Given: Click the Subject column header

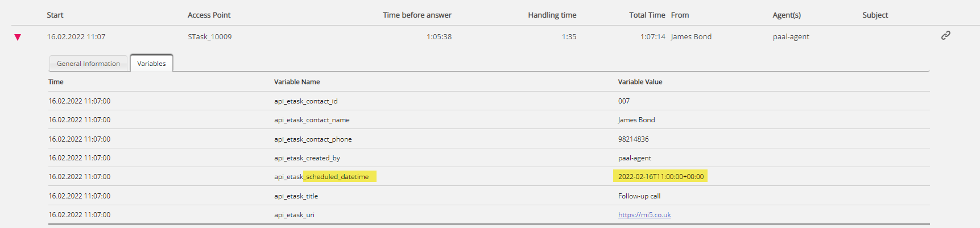Looking at the screenshot, I should click(x=875, y=15).
